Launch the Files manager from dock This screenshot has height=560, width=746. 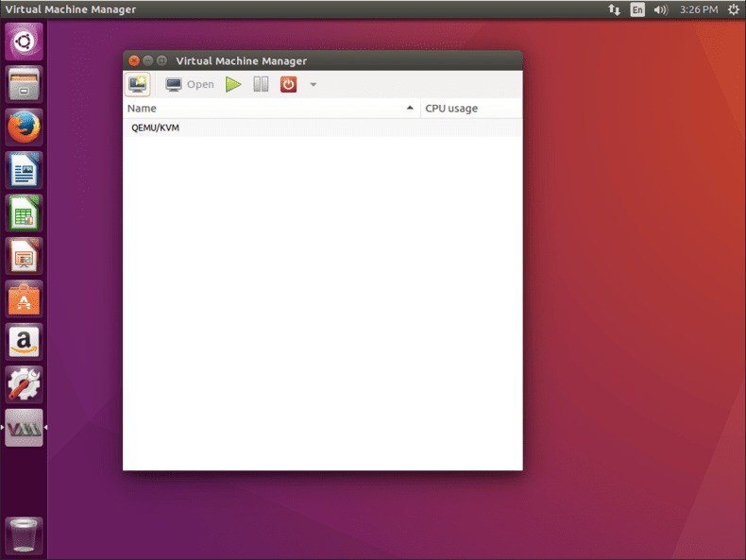click(24, 84)
